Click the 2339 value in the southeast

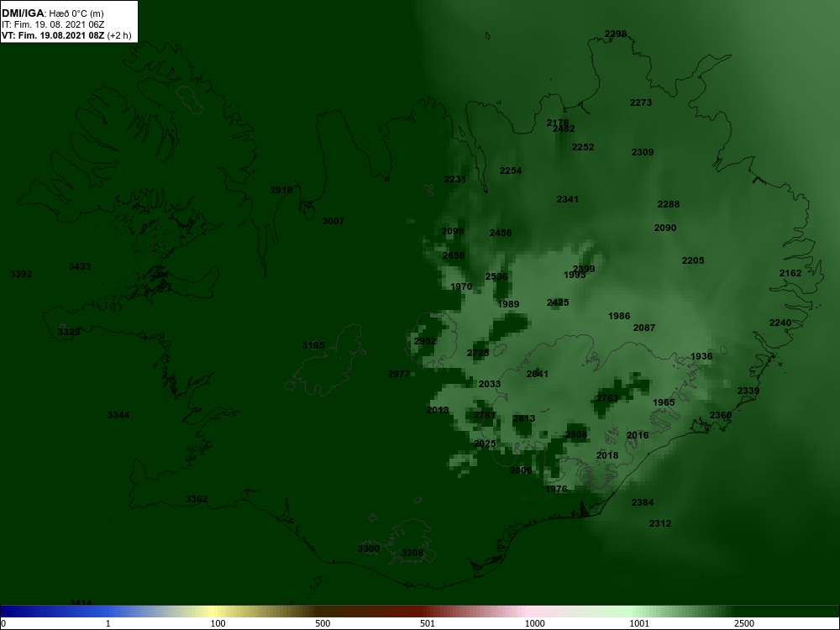click(x=748, y=391)
